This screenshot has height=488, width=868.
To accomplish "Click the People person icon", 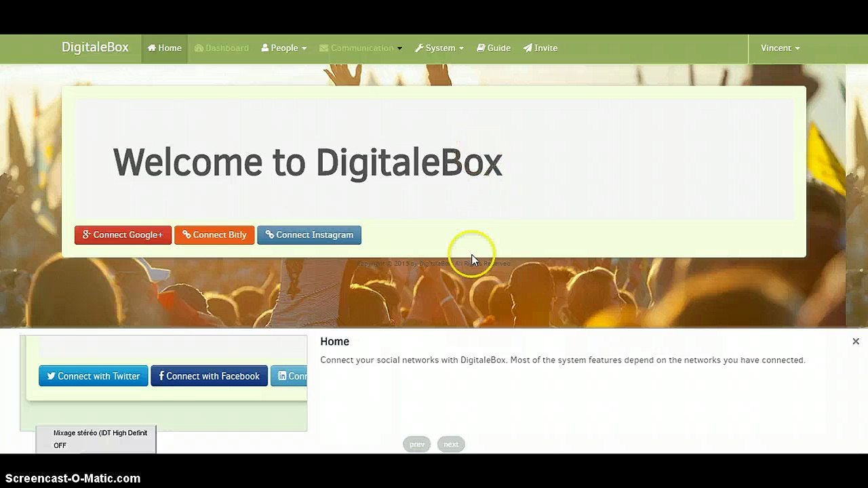I will 265,48.
